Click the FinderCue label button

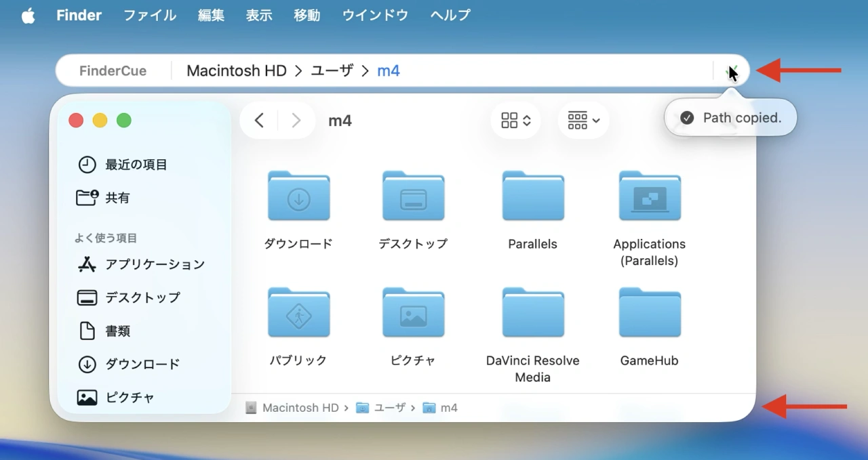click(113, 70)
